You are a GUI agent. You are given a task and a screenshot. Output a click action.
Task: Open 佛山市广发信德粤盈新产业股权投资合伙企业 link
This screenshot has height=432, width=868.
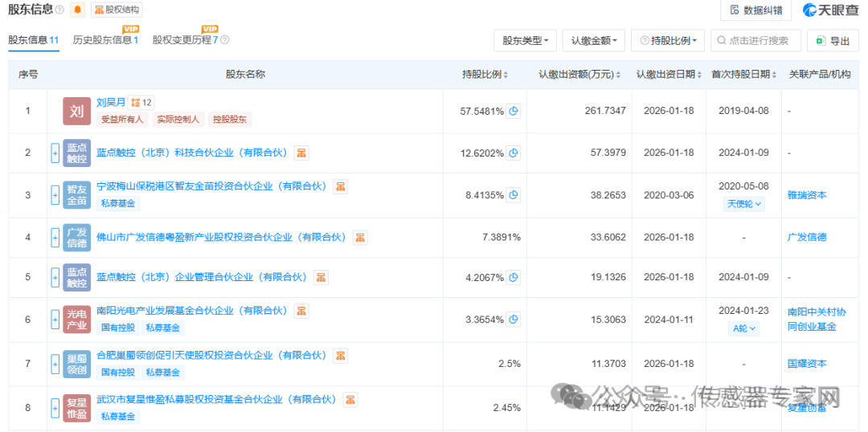[x=222, y=238]
